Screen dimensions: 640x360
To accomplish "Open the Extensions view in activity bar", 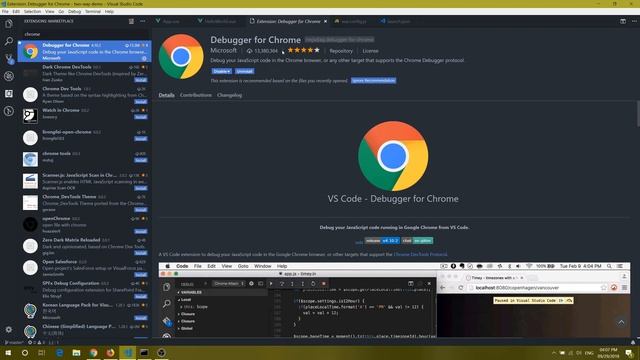I will tap(9, 93).
